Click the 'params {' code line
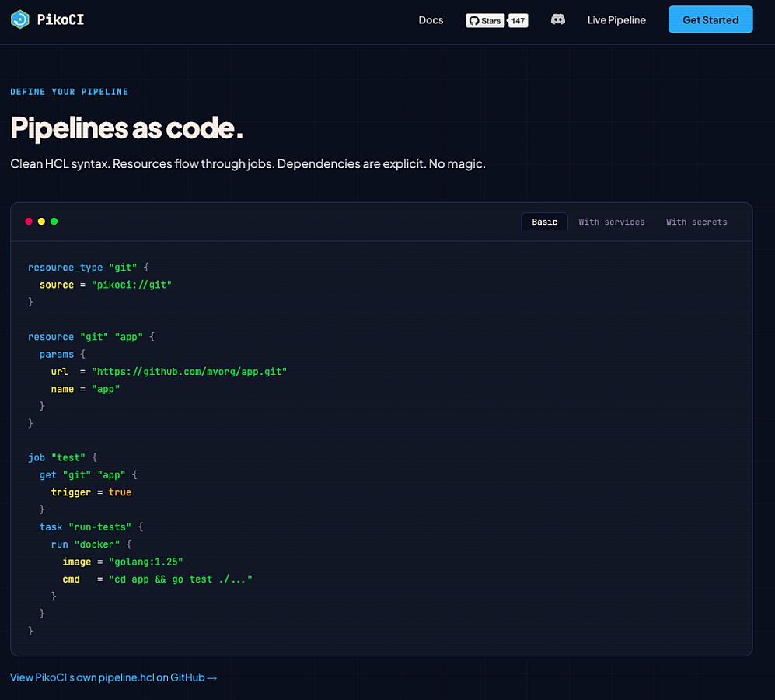Screen dimensions: 775x700 [62, 354]
